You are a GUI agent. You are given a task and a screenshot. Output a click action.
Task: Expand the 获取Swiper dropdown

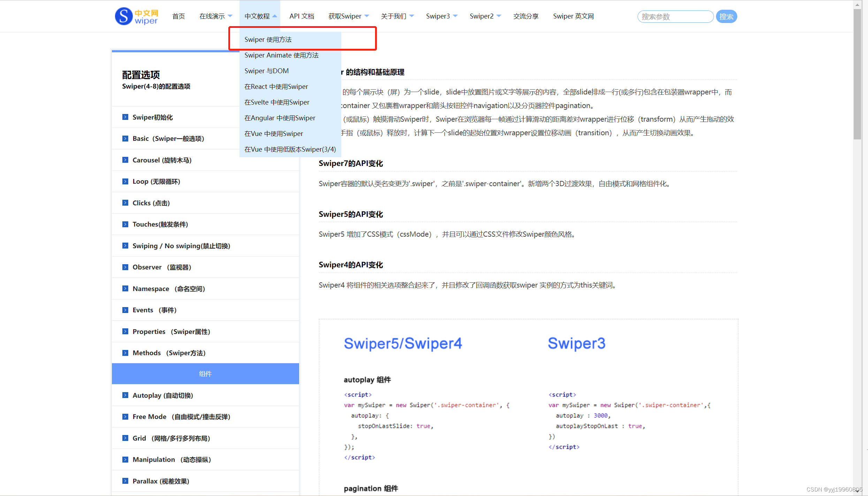[348, 16]
